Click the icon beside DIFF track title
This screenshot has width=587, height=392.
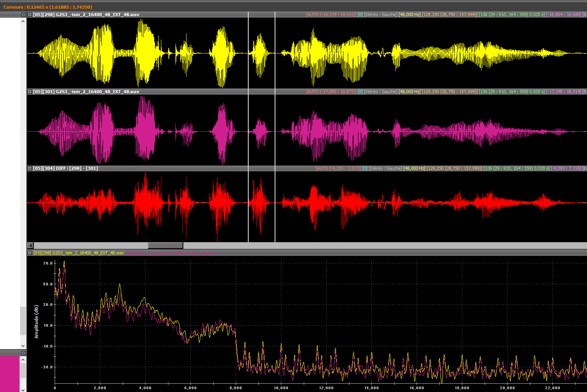pyautogui.click(x=30, y=168)
